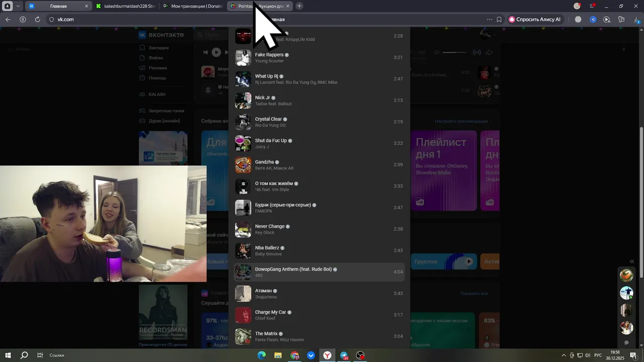Play the track Nick Jr by Tadoe

(319, 101)
